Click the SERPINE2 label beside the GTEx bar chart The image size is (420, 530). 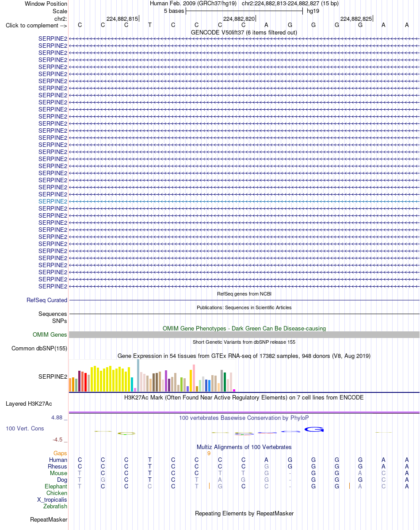(53, 376)
